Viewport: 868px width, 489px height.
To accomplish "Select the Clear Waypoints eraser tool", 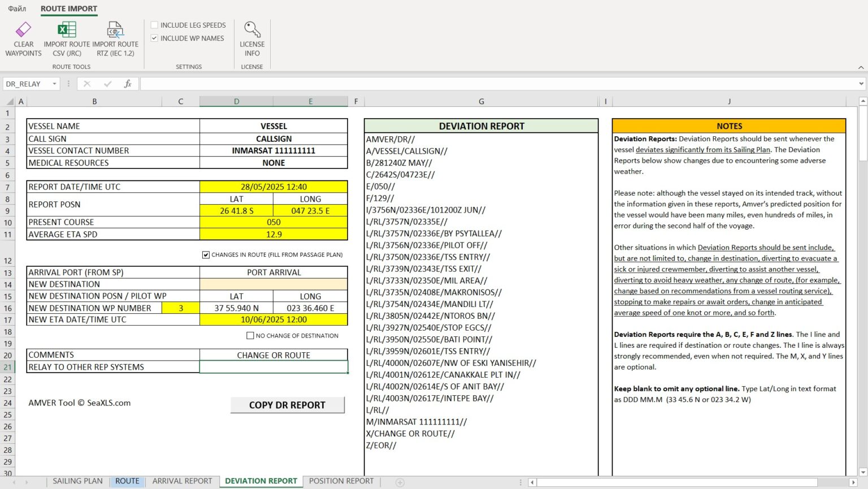I will click(23, 29).
